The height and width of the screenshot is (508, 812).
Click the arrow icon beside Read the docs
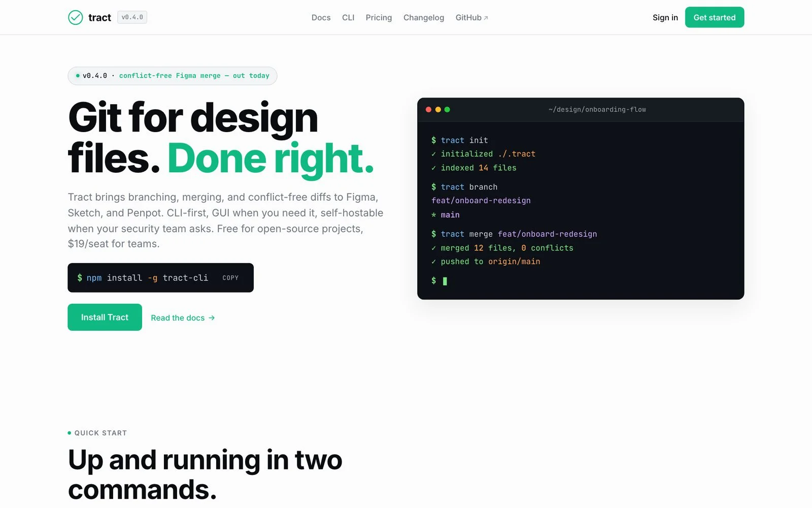tap(212, 317)
